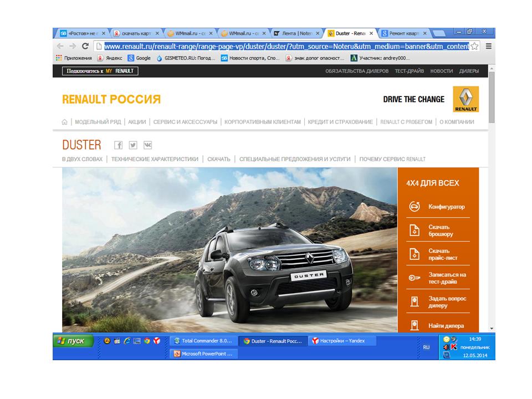This screenshot has height=399, width=532.
Task: Open КОРПОРАТИВНЫМ КЛИЕНТАМ menu
Action: pyautogui.click(x=262, y=122)
